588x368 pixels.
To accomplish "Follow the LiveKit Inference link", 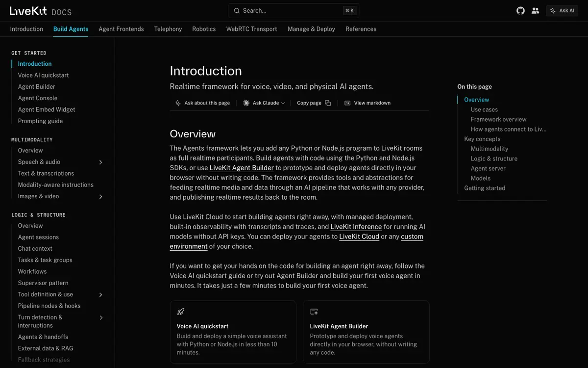I will (356, 227).
